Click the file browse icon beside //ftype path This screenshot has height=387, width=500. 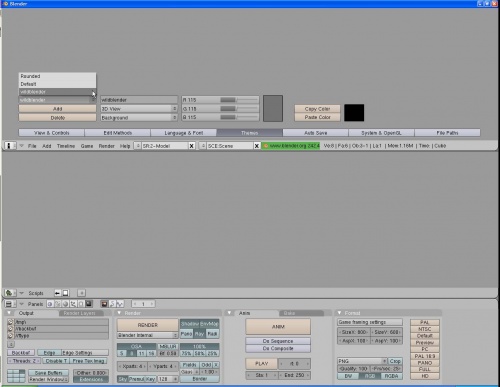point(10,336)
